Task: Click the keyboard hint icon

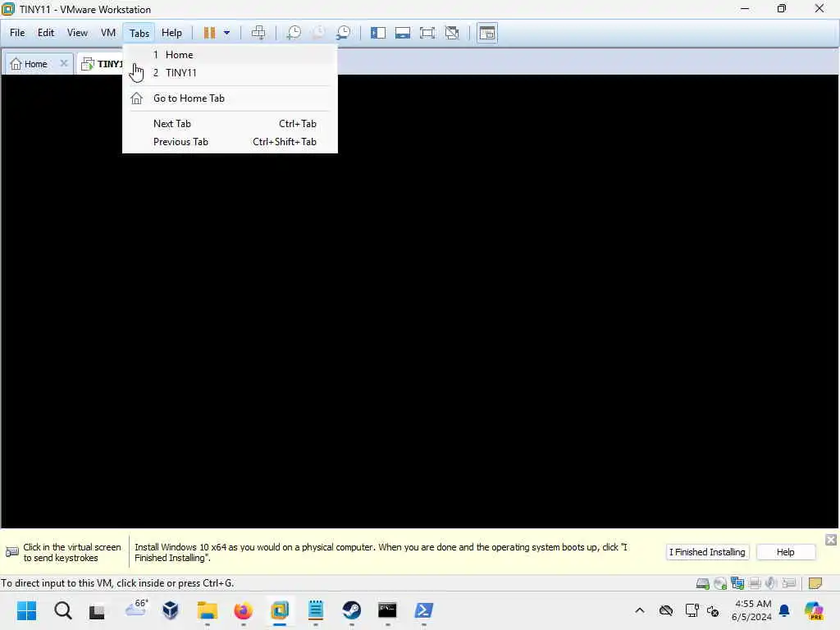Action: [11, 552]
